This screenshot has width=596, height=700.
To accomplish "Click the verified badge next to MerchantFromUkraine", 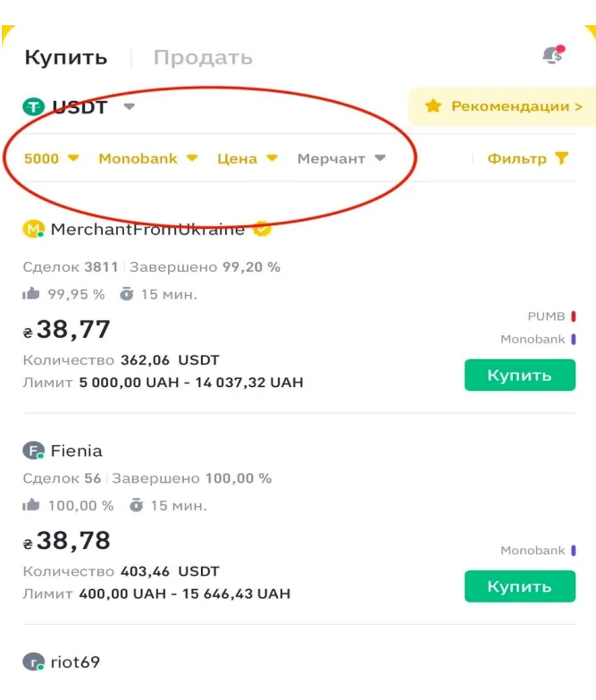I will click(x=262, y=229).
